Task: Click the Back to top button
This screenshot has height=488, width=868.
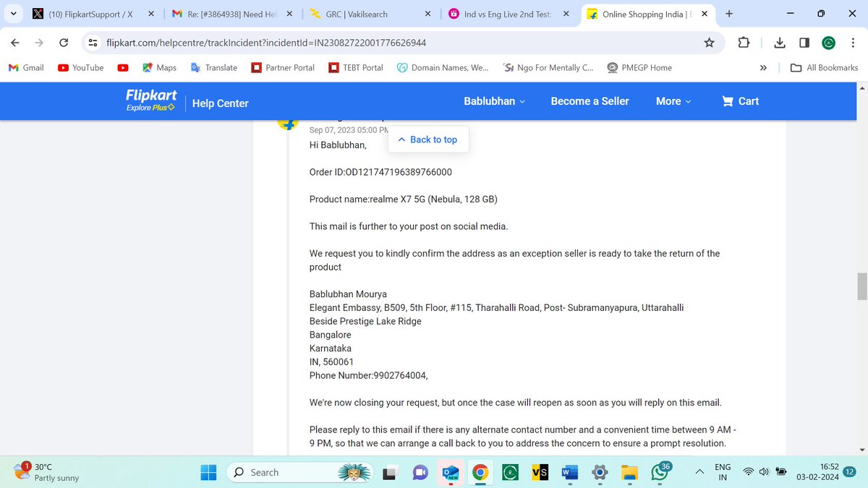Action: pyautogui.click(x=428, y=140)
